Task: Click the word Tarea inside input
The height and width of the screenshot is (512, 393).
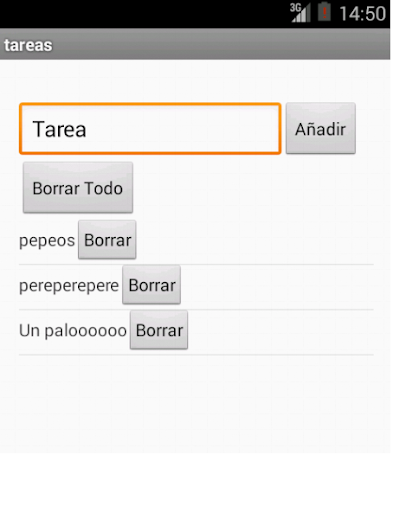Action: 60,129
